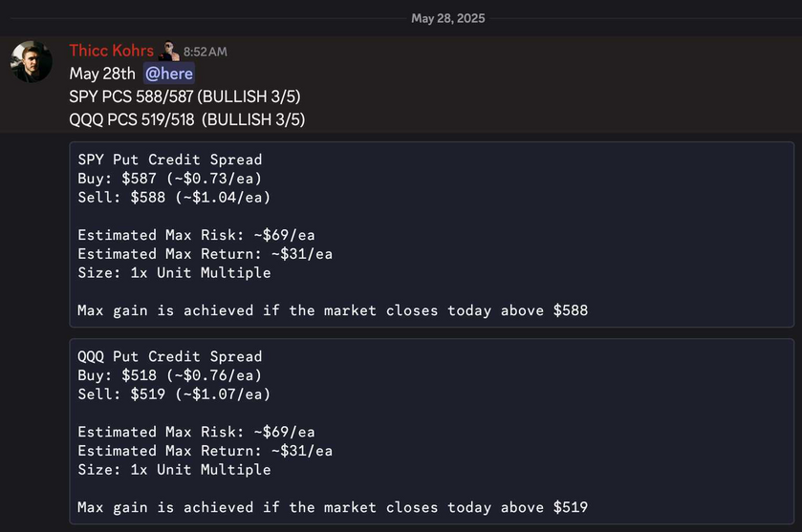Click max gain text mentioning $588

(333, 310)
